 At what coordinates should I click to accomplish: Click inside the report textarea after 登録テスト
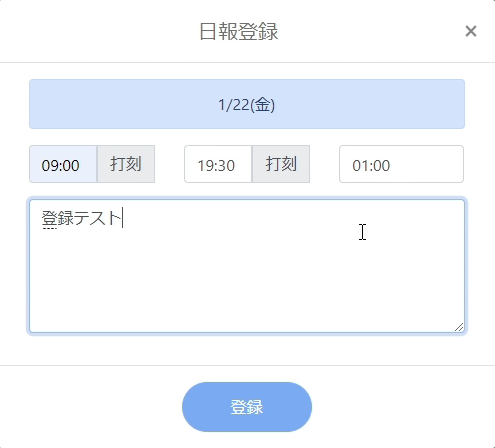click(x=247, y=266)
